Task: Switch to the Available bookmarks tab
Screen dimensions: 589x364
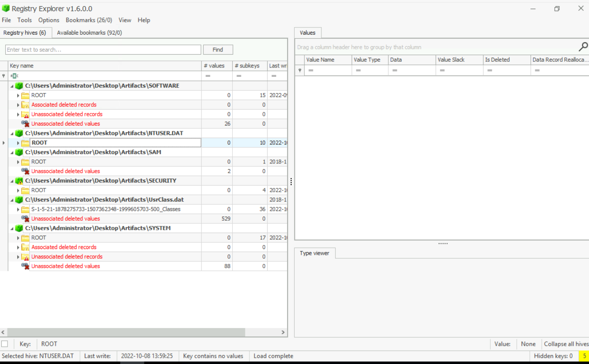Action: [x=89, y=32]
